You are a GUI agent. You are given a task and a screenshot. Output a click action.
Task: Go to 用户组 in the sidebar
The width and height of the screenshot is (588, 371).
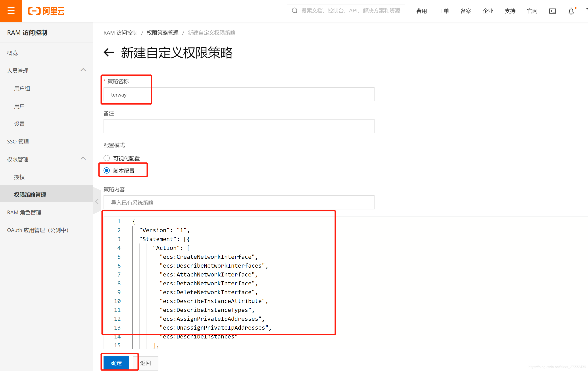point(22,89)
